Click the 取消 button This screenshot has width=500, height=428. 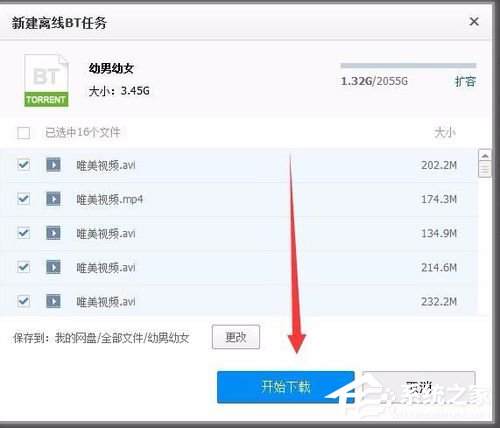click(x=419, y=387)
